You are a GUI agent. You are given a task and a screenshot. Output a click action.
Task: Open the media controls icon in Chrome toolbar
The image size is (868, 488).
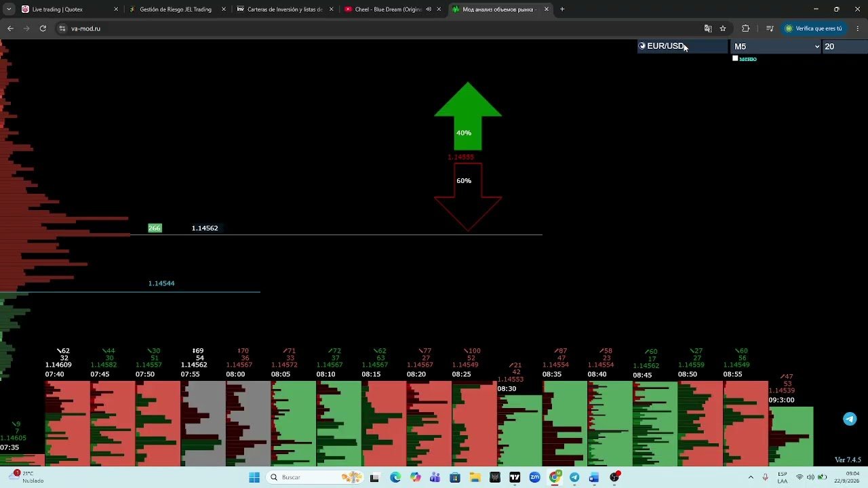(x=770, y=28)
